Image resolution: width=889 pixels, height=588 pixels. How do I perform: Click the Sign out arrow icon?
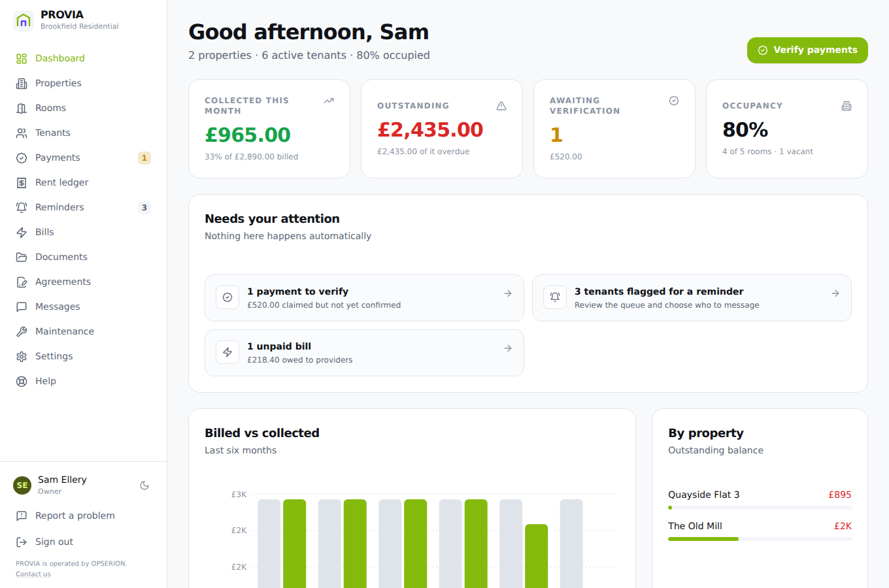point(22,542)
